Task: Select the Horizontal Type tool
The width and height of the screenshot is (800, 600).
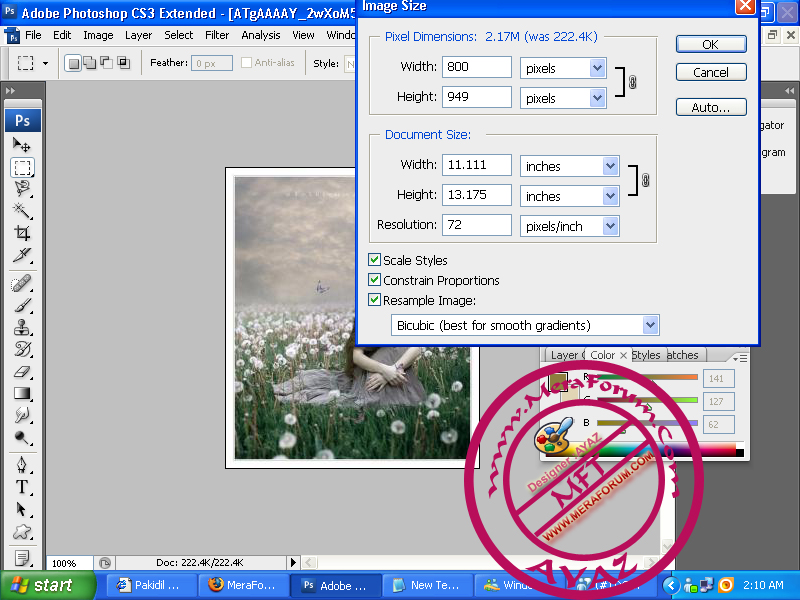Action: tap(22, 487)
